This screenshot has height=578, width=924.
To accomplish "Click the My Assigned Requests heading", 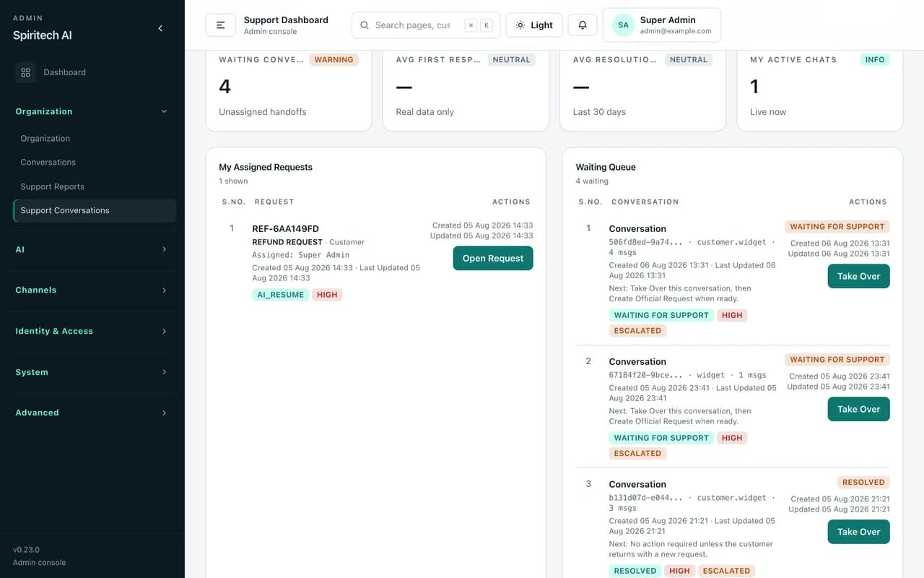I will point(266,167).
